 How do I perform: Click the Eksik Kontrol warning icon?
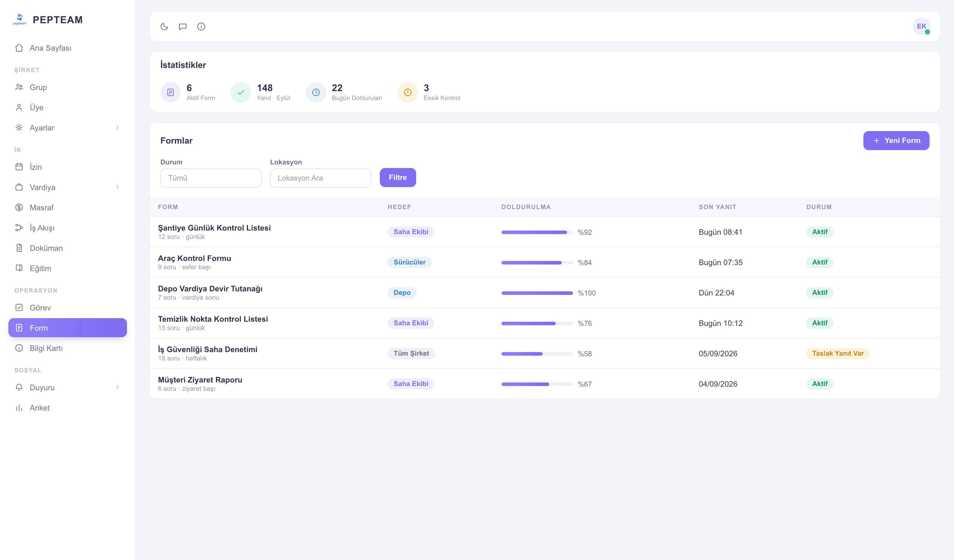coord(408,92)
